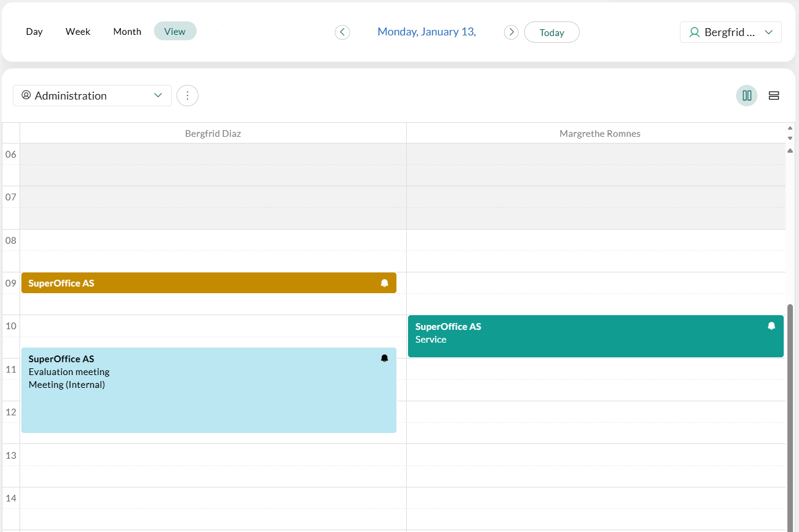Click Bergfrid Diaz column header

point(213,133)
